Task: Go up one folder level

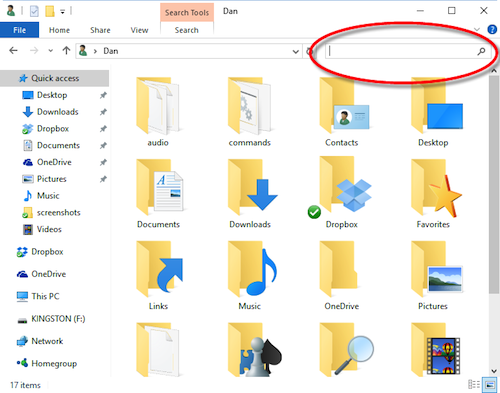Action: pyautogui.click(x=66, y=51)
